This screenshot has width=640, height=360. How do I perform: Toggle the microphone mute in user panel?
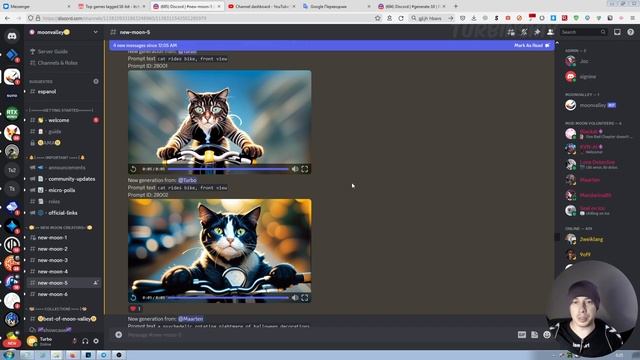pos(74,341)
